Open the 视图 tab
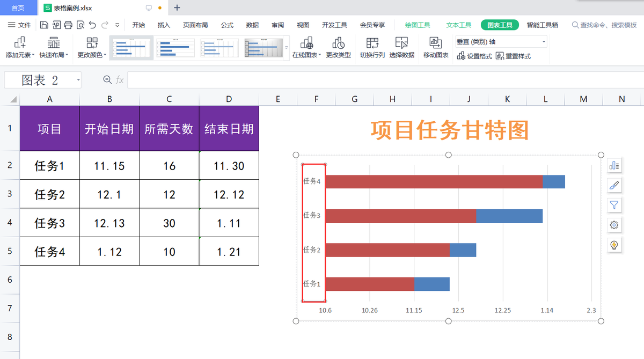This screenshot has height=359, width=644. [303, 25]
